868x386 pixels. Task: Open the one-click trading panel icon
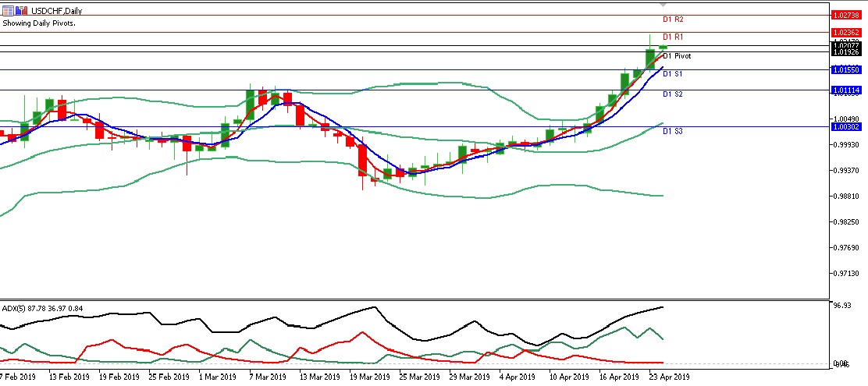pos(22,10)
